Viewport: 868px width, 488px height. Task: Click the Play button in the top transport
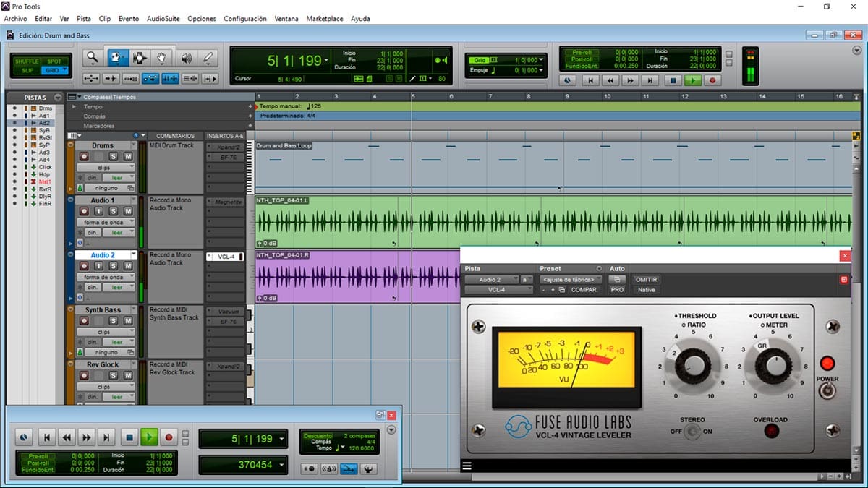coord(693,81)
